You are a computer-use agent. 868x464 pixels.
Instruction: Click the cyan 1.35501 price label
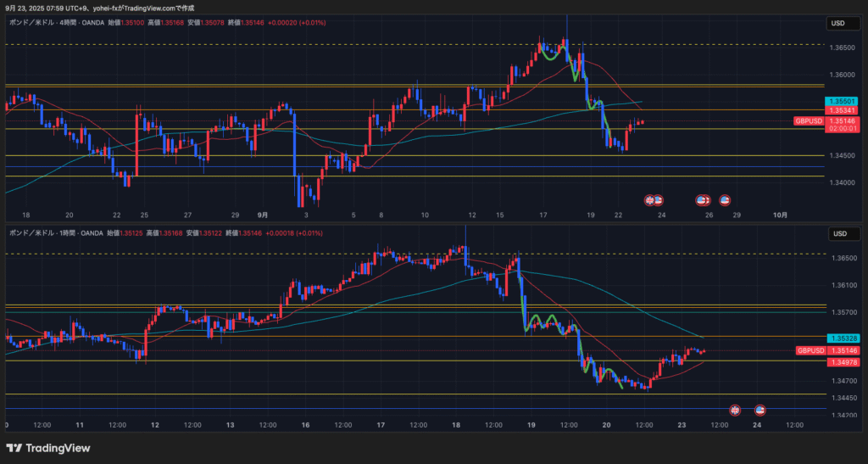842,101
